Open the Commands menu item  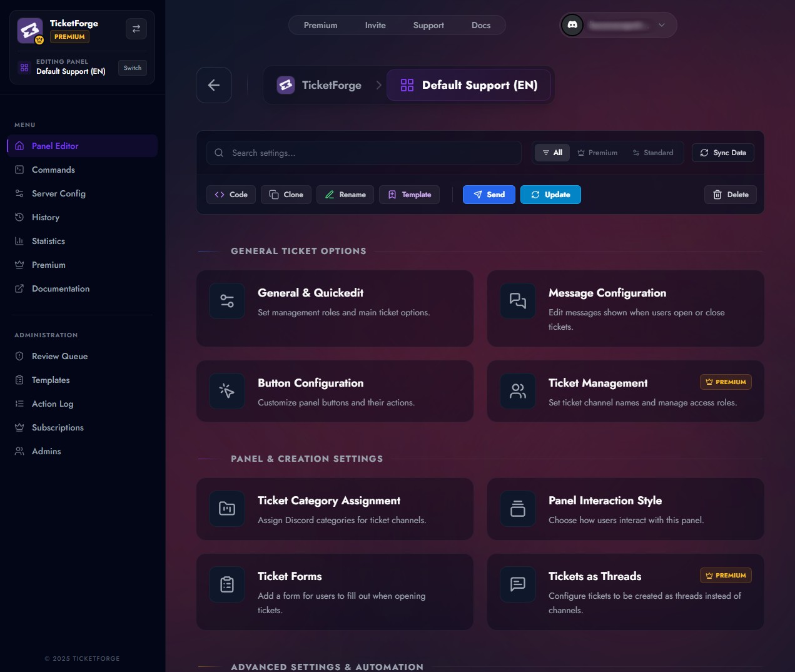tap(53, 170)
